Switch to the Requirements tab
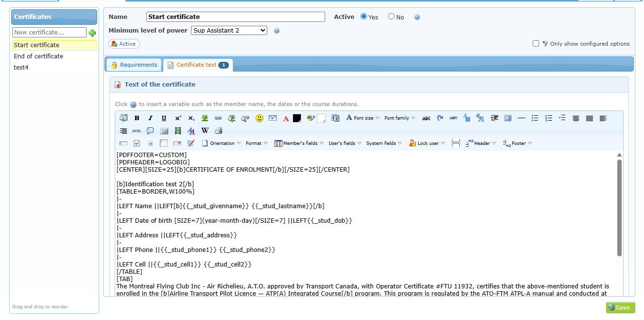Screen dimensions: 644x320 click(134, 65)
